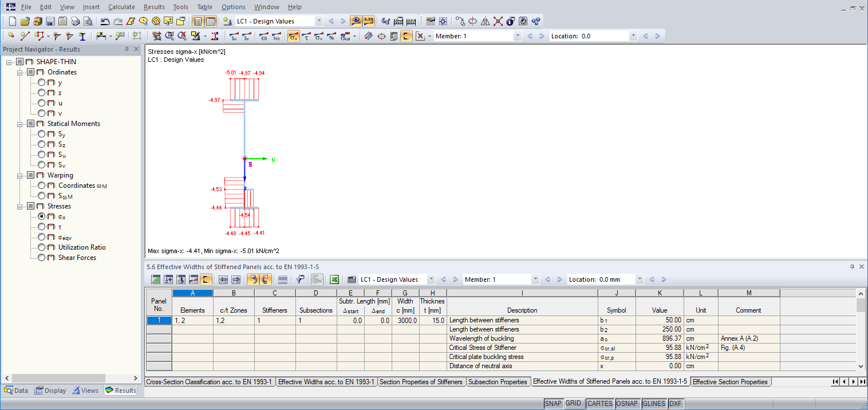This screenshot has width=868, height=410.
Task: Collapse the Stresses tree node
Action: coord(20,206)
